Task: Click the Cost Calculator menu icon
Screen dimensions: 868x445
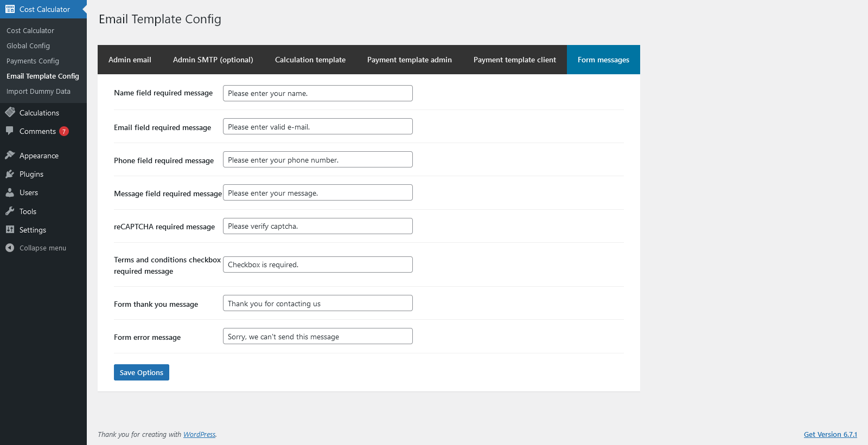Action: 10,9
